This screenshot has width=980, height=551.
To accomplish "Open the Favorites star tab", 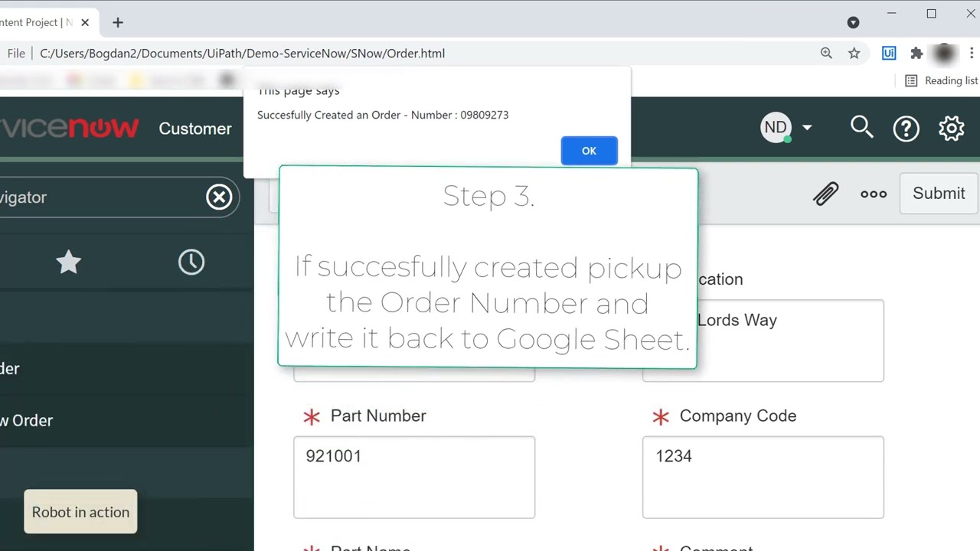I will (68, 262).
